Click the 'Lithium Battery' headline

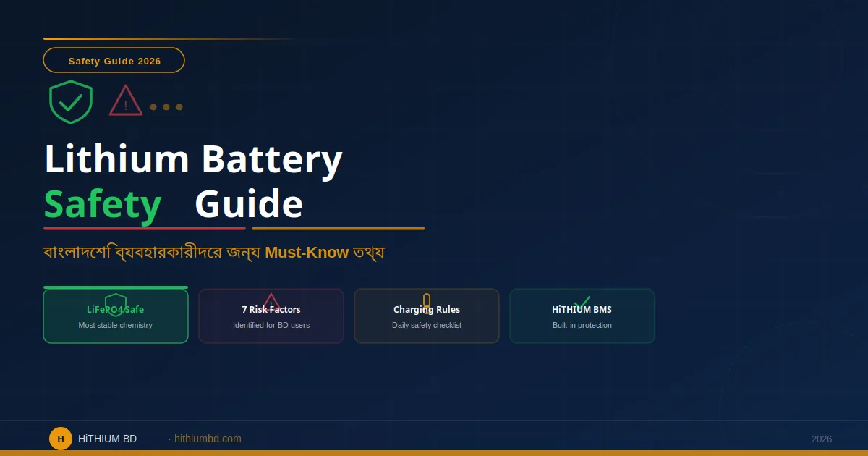(x=193, y=159)
